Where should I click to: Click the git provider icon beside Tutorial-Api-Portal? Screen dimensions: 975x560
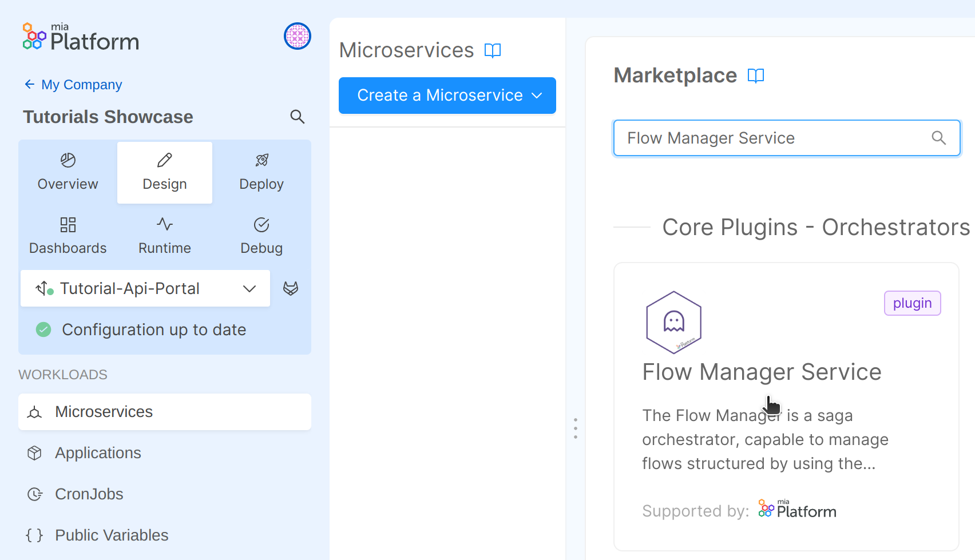click(291, 288)
